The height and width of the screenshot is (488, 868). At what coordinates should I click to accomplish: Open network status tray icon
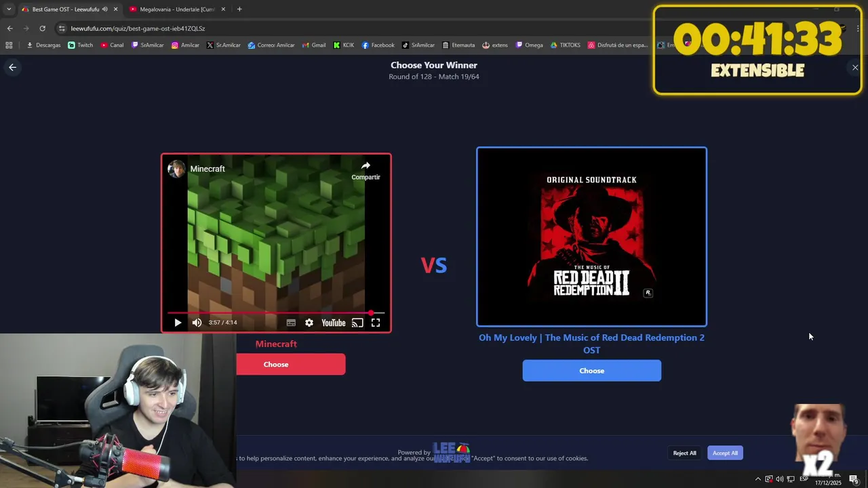point(791,479)
